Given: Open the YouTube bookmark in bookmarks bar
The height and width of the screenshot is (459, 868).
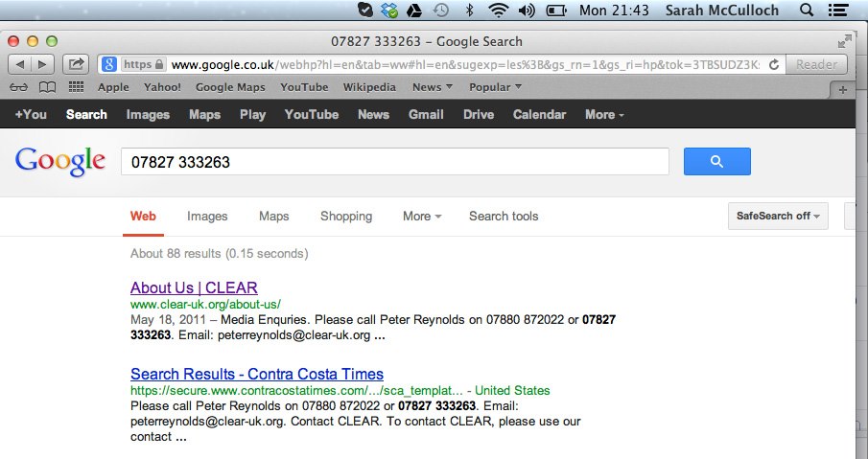Looking at the screenshot, I should click(304, 87).
